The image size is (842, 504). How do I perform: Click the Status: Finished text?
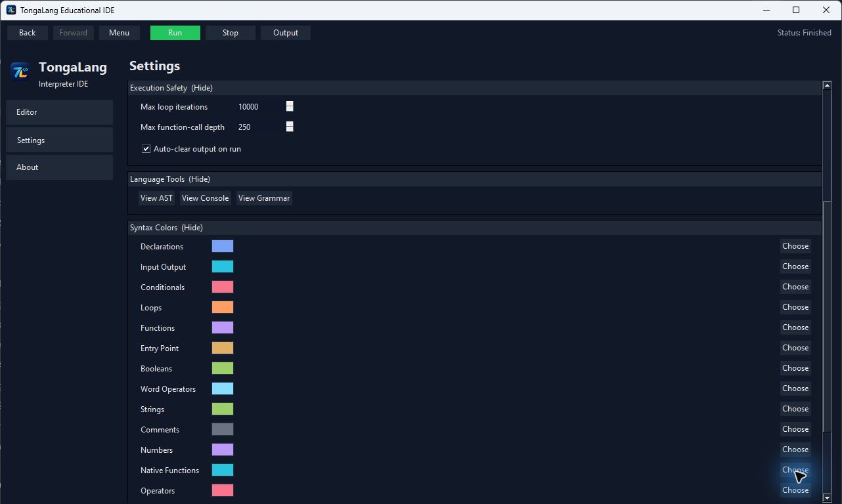point(804,33)
